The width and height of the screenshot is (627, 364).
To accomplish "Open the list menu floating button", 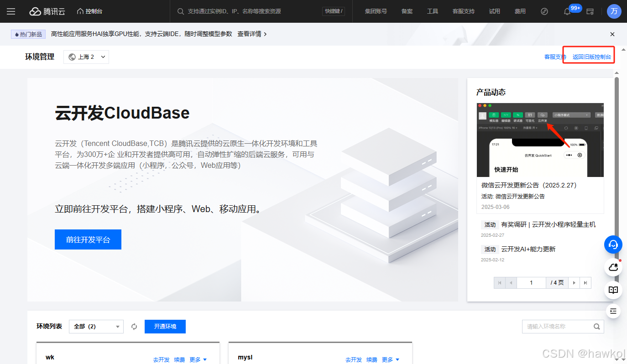I will 613,311.
